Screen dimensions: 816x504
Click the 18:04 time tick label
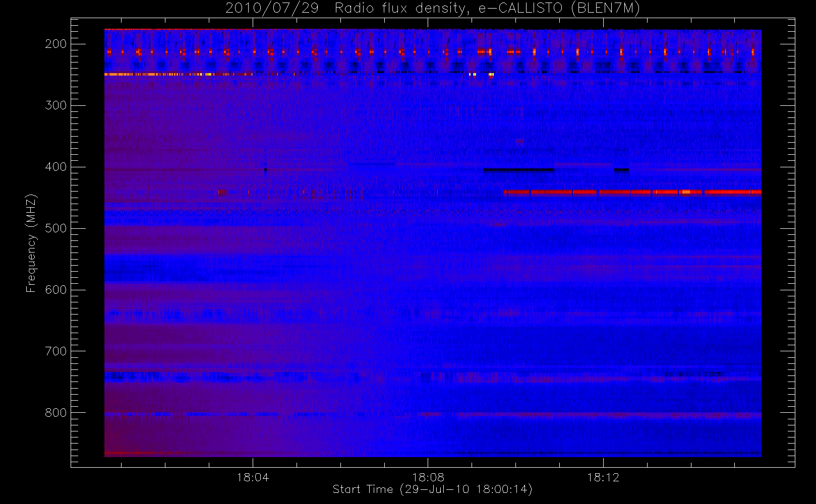(253, 477)
